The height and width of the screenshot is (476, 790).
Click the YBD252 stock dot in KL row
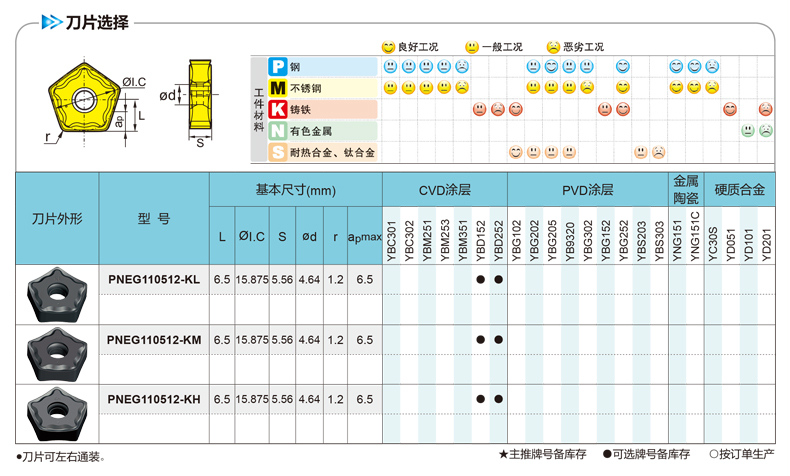click(x=498, y=280)
